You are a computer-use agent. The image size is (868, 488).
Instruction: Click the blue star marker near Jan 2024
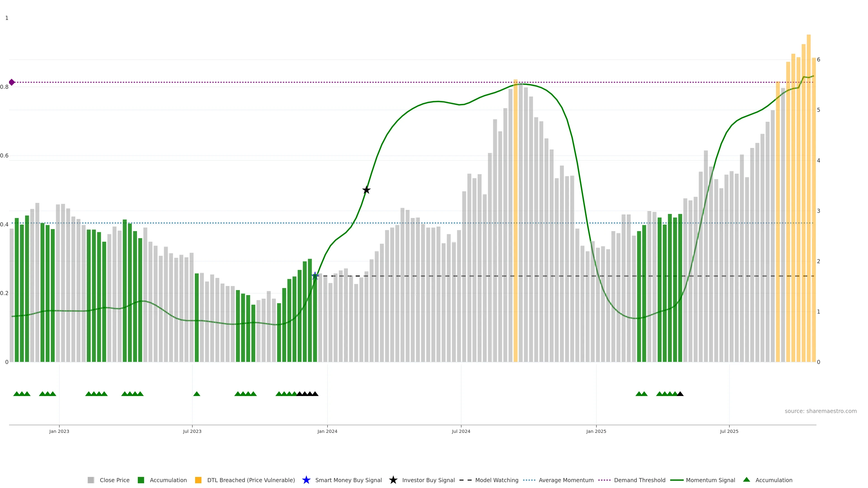tap(315, 276)
